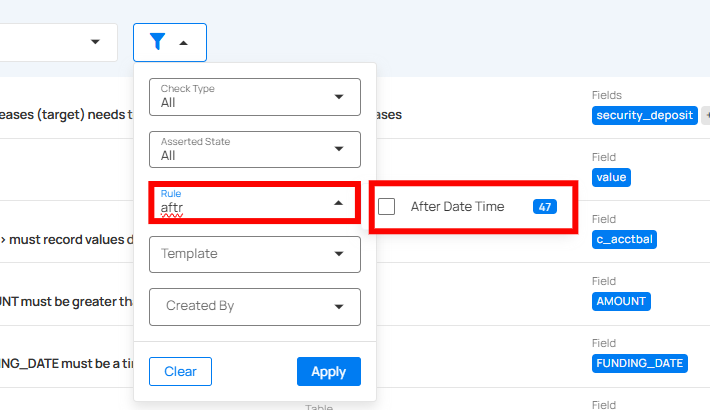710x410 pixels.
Task: Expand the Created By dropdown
Action: click(254, 306)
